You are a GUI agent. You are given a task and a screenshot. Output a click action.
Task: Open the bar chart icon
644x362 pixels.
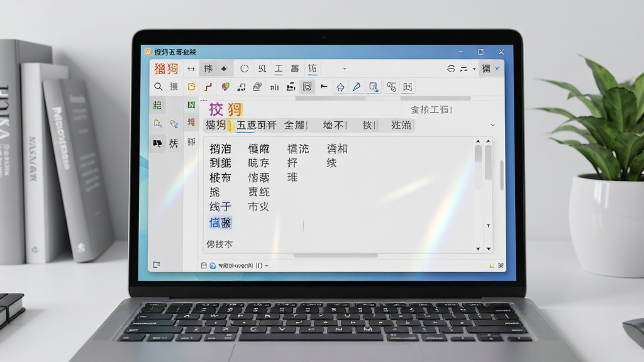pos(274,87)
